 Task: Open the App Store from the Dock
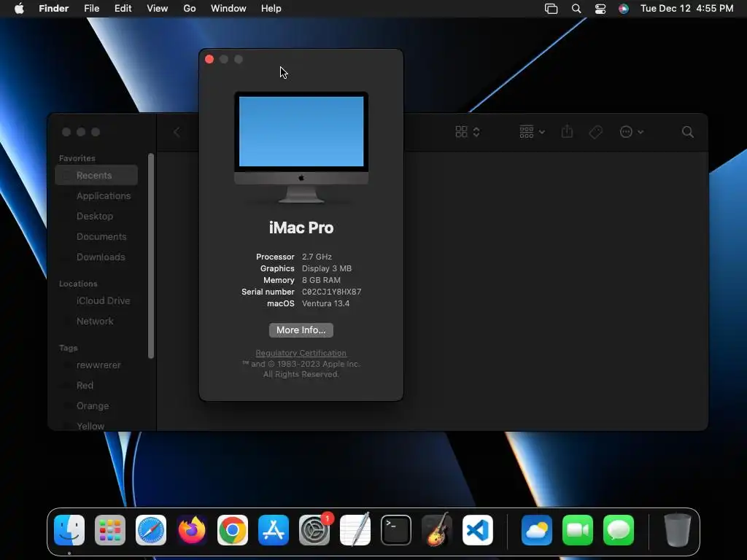[274, 530]
